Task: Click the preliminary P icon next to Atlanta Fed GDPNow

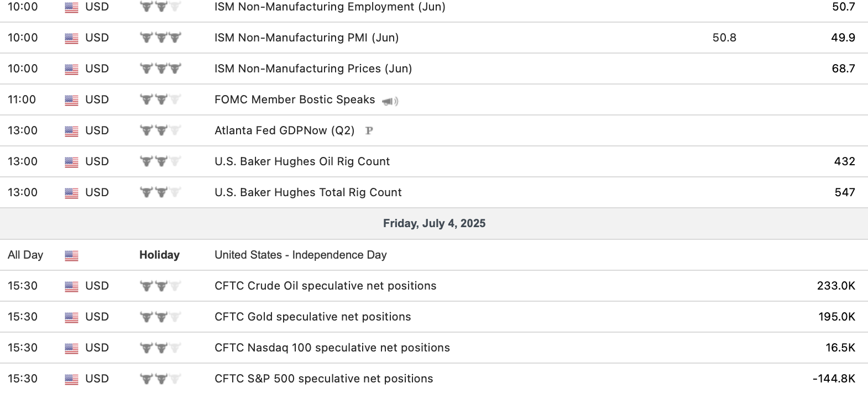Action: click(369, 131)
